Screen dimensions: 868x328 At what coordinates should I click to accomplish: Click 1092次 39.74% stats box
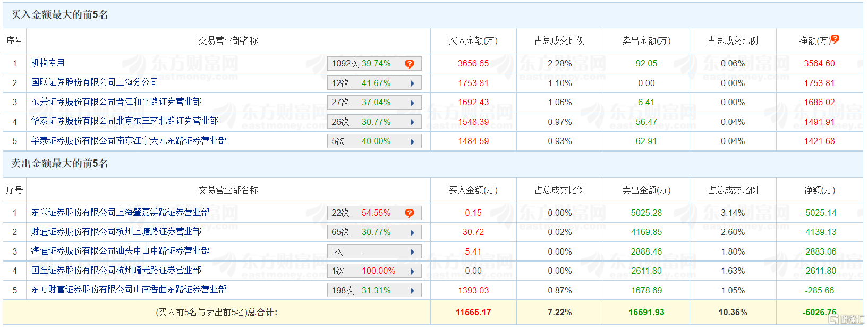click(375, 64)
